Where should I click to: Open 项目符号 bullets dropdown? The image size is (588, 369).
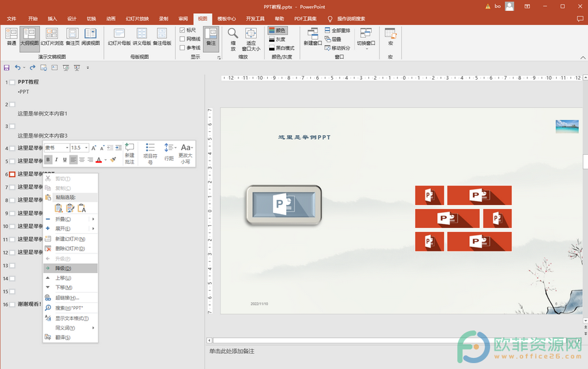tap(150, 153)
